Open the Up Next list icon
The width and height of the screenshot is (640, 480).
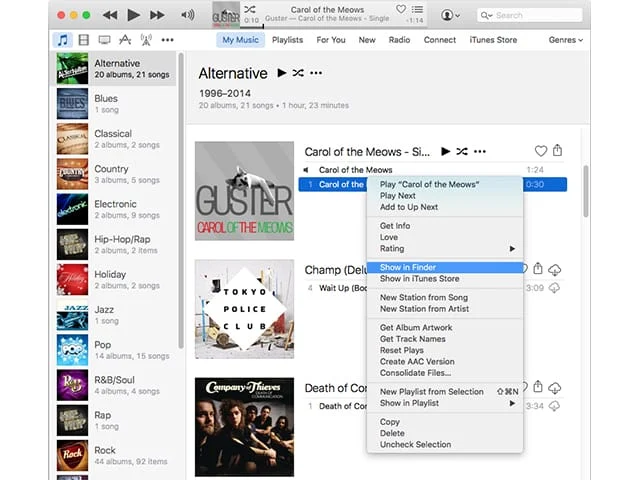[x=417, y=9]
